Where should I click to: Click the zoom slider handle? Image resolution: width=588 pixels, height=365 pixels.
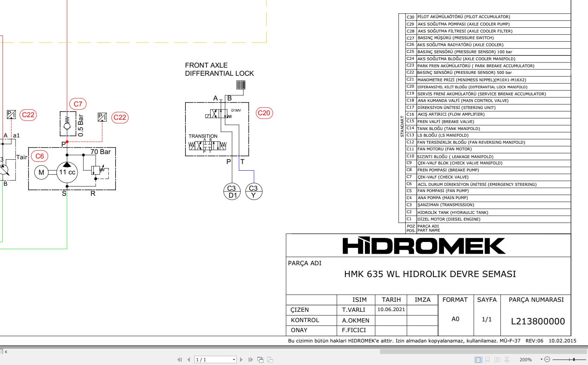point(574,359)
